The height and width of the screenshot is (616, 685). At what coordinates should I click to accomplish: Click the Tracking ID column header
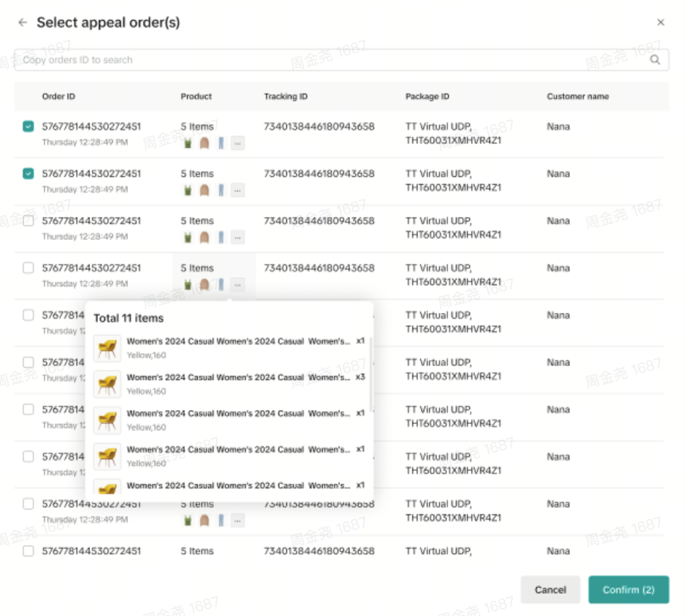(x=285, y=96)
